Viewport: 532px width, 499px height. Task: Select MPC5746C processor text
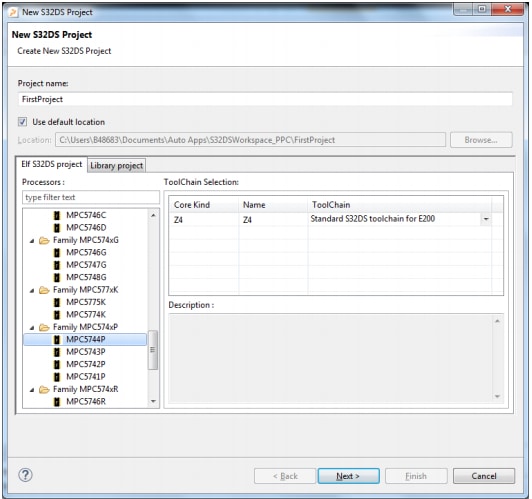[86, 215]
